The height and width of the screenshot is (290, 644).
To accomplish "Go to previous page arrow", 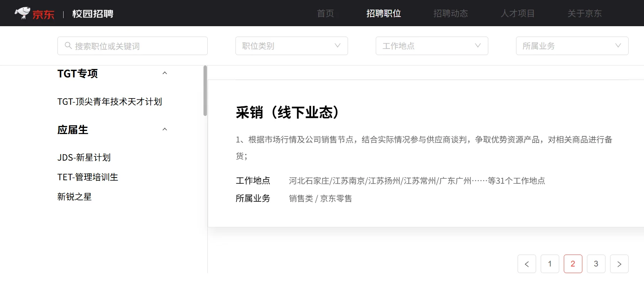I will (x=526, y=264).
